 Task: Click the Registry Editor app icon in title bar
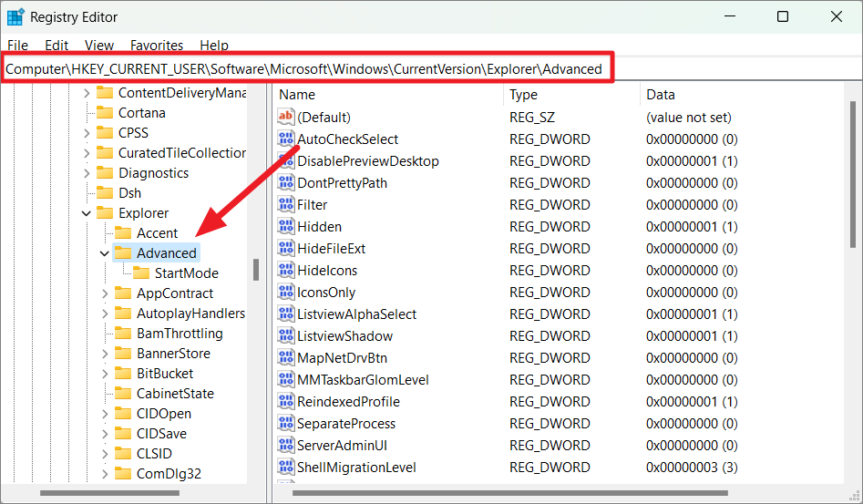point(15,17)
